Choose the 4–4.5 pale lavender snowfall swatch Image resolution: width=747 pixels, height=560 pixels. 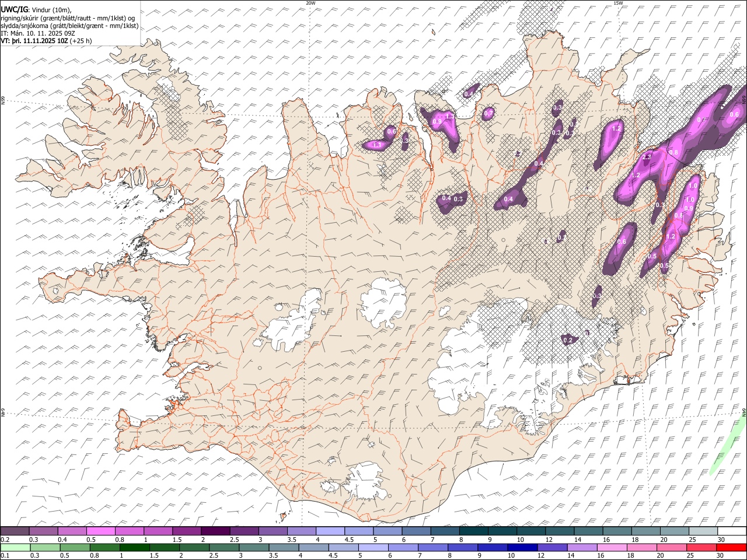click(x=330, y=531)
